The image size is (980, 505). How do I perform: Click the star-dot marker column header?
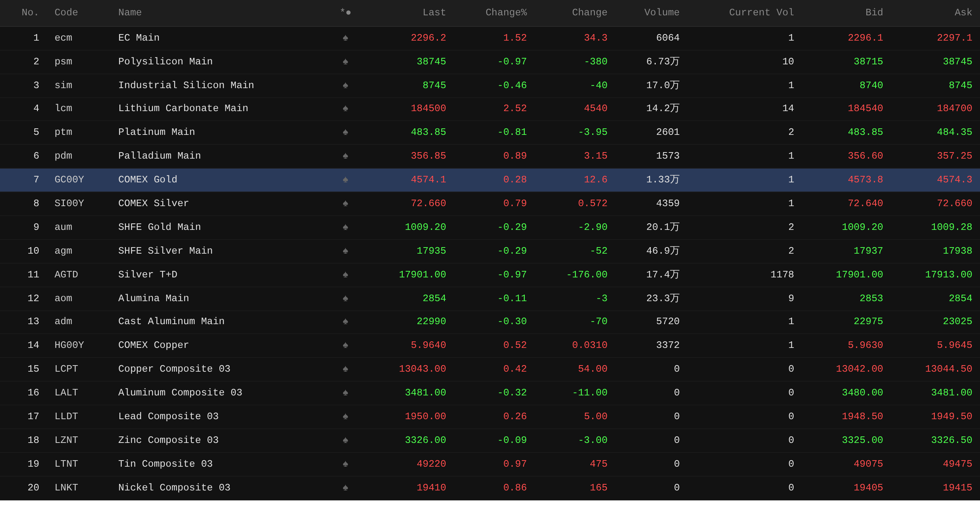[345, 13]
